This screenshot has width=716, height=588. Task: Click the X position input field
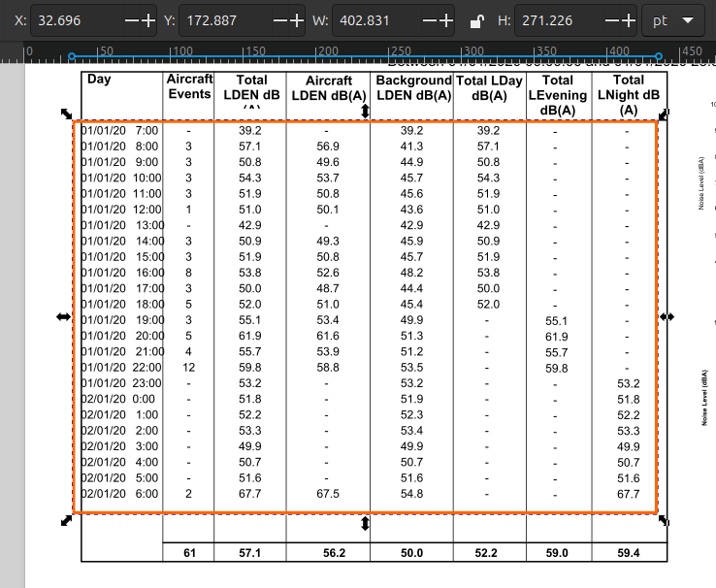[x=66, y=20]
